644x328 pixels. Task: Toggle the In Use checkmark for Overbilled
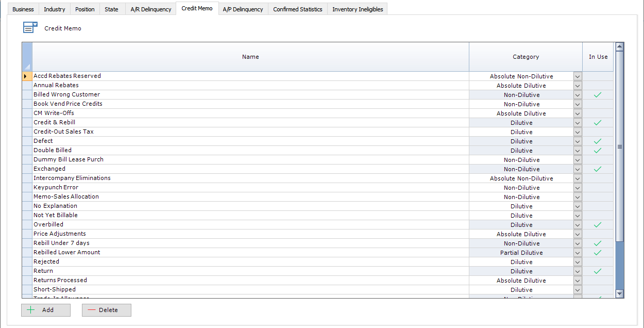pos(598,224)
